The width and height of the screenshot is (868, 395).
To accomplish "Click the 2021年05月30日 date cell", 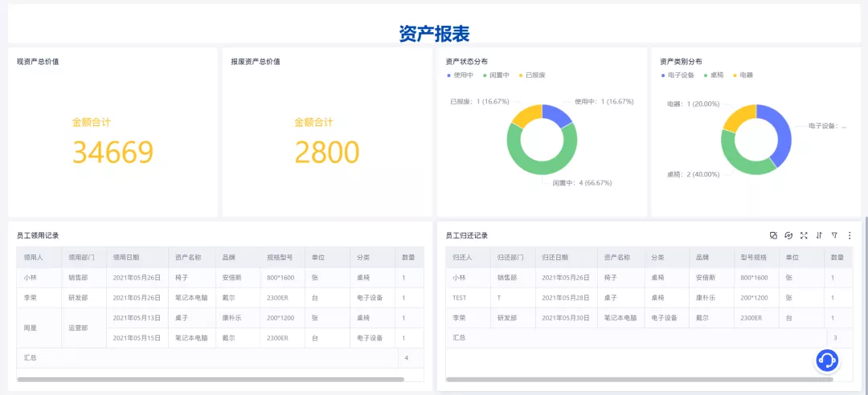I will pos(566,318).
